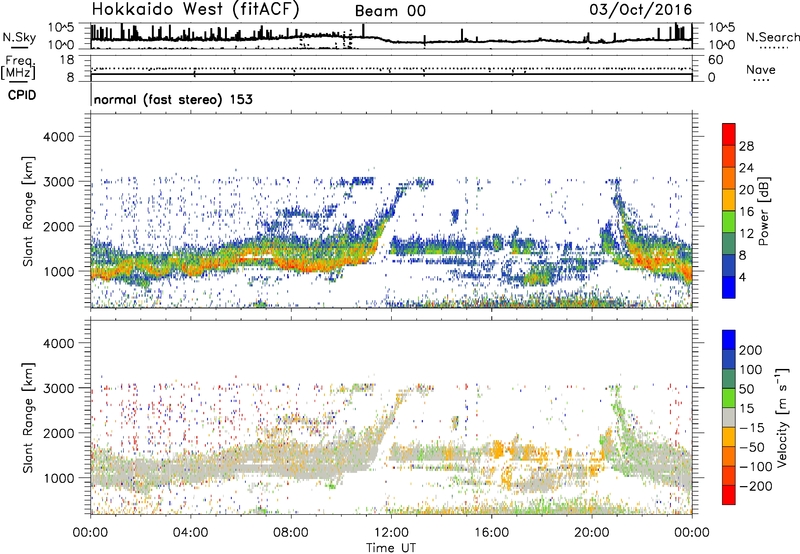Viewport: 800px width, 554px height.
Task: Click the 'N.Sky' legend label
Action: click(19, 38)
